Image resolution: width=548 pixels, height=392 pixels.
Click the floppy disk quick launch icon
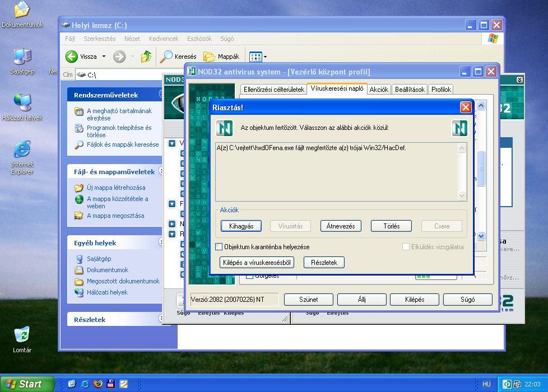[111, 384]
